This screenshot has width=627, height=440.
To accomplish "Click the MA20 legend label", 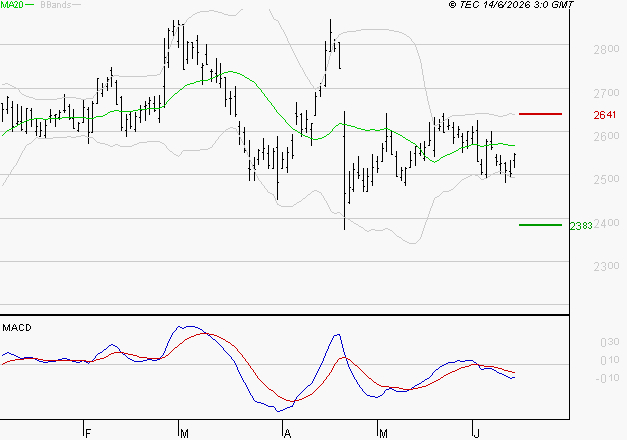I will pos(12,5).
